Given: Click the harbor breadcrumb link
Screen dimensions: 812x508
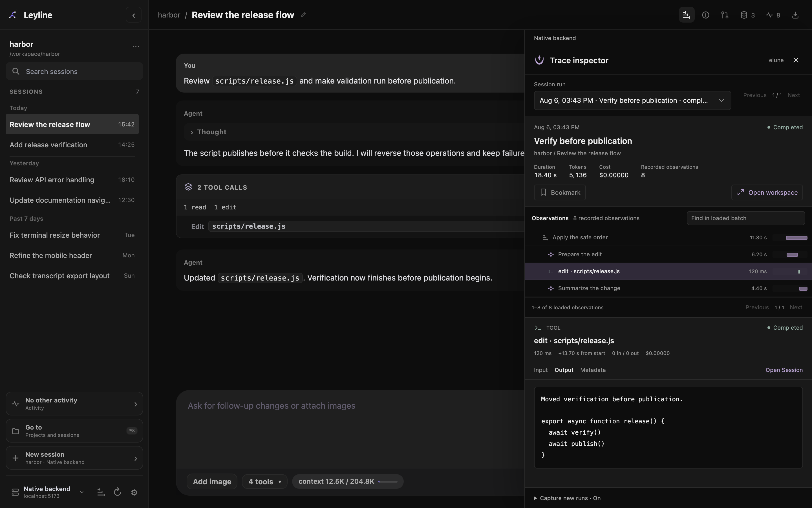Looking at the screenshot, I should (169, 15).
